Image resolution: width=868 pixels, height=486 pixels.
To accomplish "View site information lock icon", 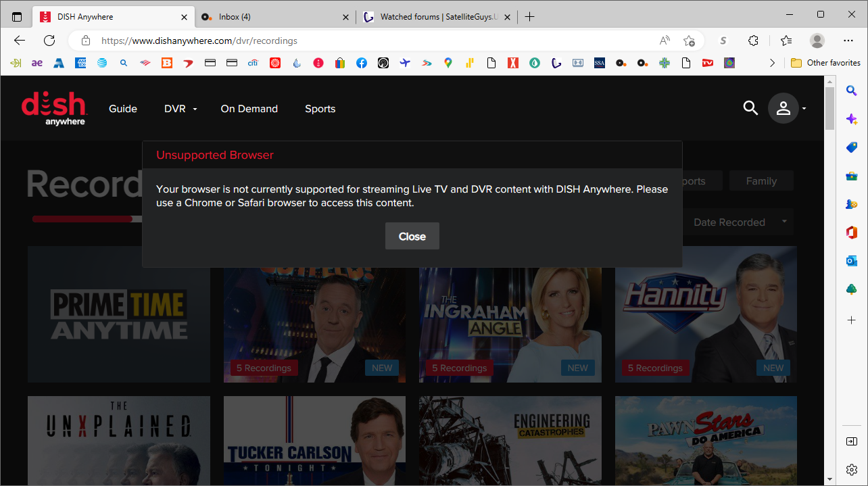I will point(85,41).
